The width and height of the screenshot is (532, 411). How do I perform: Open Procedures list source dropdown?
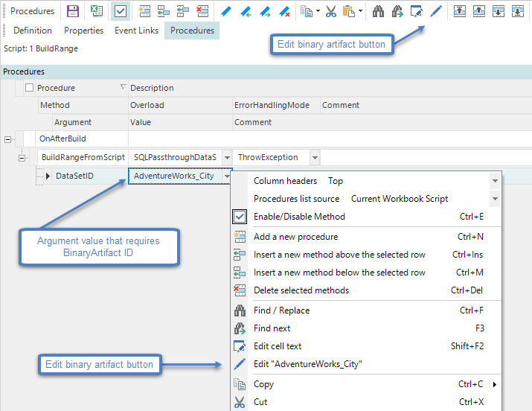[495, 199]
